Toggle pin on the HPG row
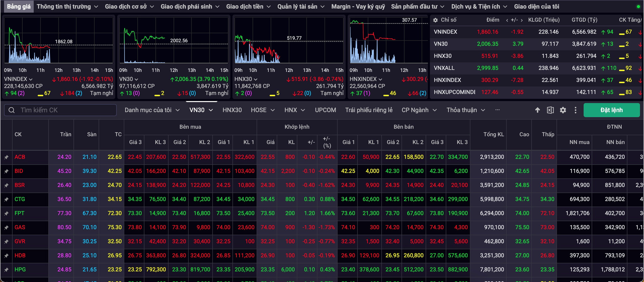The image size is (644, 282). pos(6,270)
